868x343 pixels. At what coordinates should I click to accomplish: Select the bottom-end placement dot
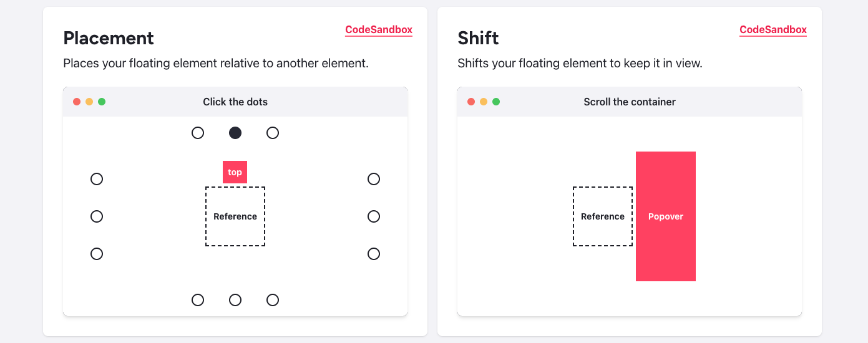(273, 300)
